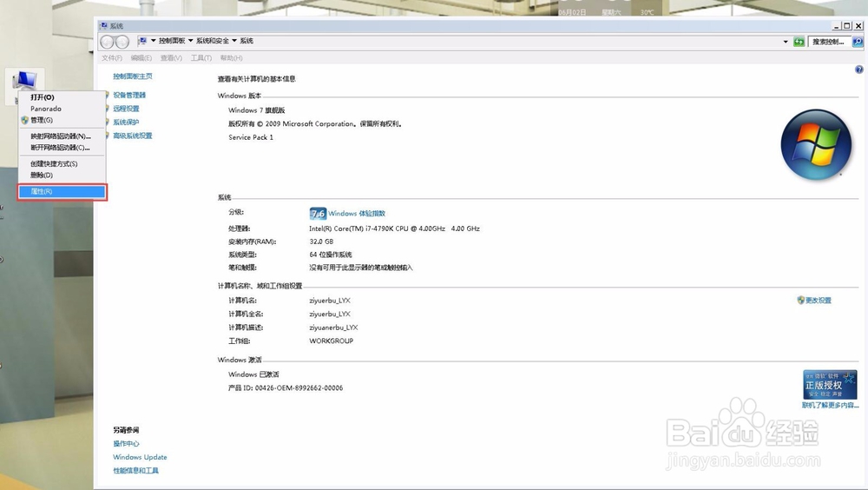Choose Panorado in the context menu
The width and height of the screenshot is (868, 490).
(x=62, y=109)
